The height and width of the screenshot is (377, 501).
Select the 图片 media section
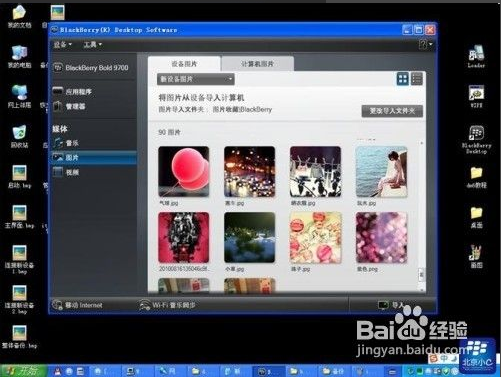click(94, 157)
